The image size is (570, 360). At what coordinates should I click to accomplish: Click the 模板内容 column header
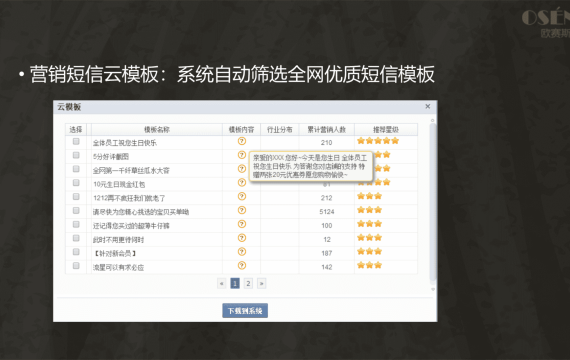[241, 129]
